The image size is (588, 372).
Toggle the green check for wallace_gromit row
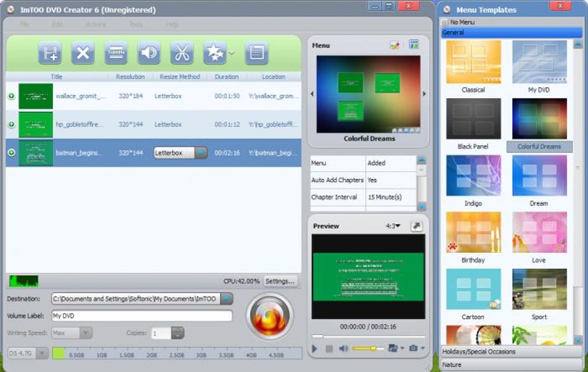click(x=12, y=96)
